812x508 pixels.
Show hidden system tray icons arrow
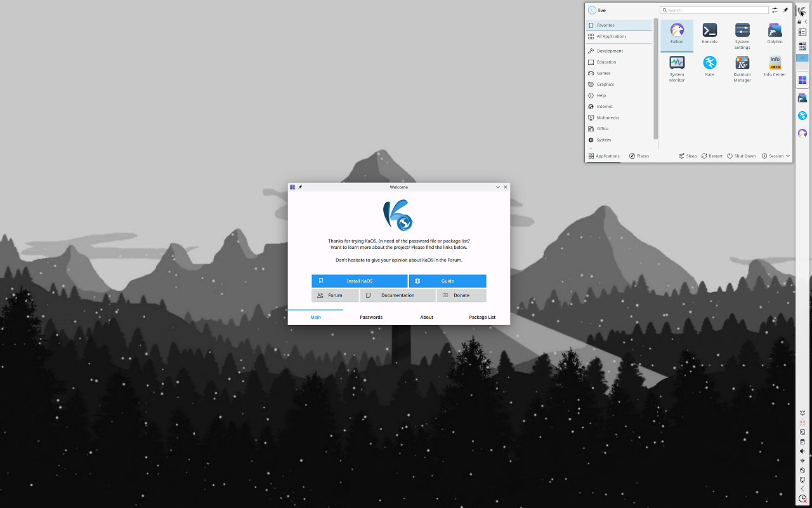pyautogui.click(x=802, y=488)
